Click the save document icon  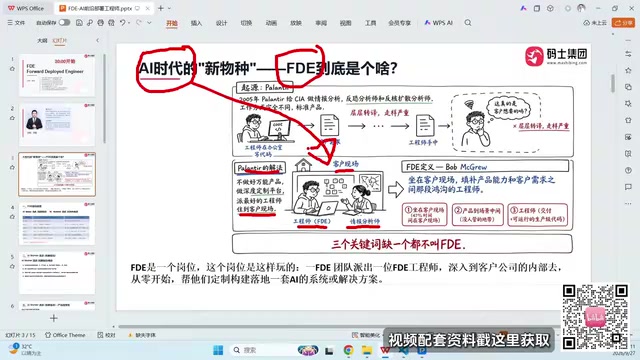[79, 23]
